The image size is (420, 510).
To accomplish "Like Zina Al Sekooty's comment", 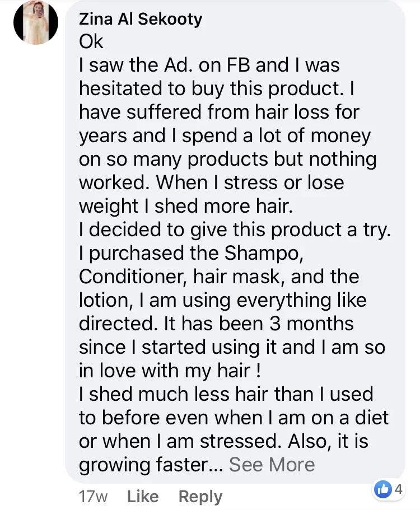I will pyautogui.click(x=142, y=496).
